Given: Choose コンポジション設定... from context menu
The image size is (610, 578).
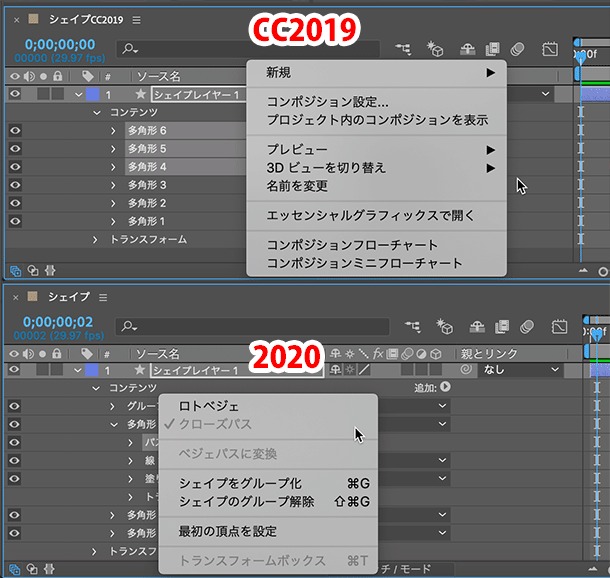Looking at the screenshot, I should click(x=376, y=102).
